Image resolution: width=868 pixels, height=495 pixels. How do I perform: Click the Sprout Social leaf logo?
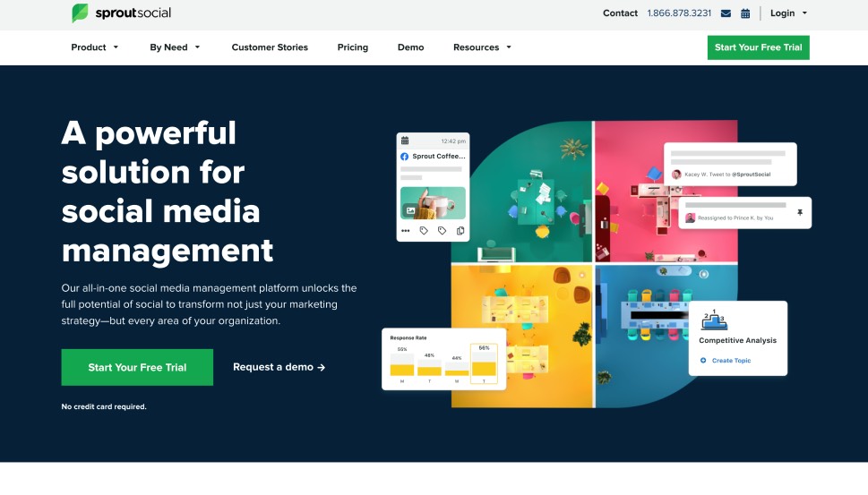80,13
